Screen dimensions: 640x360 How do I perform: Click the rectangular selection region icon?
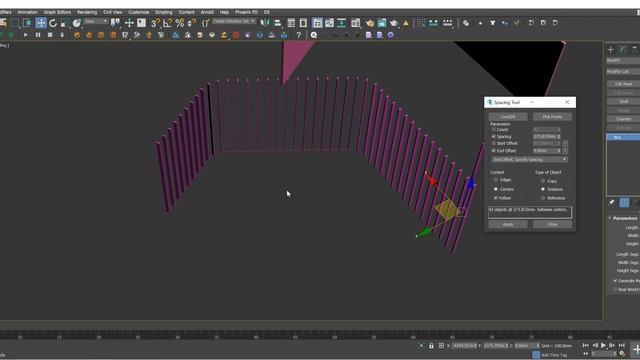pyautogui.click(x=15, y=23)
